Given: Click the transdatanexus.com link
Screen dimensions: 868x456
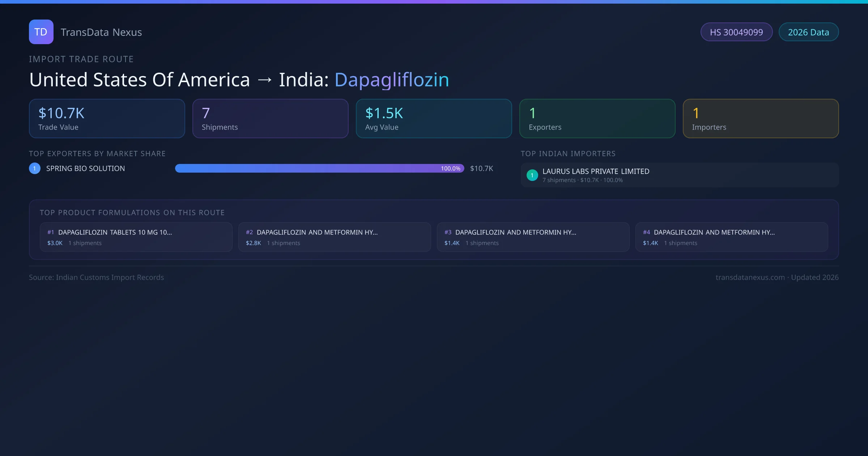Looking at the screenshot, I should (750, 277).
